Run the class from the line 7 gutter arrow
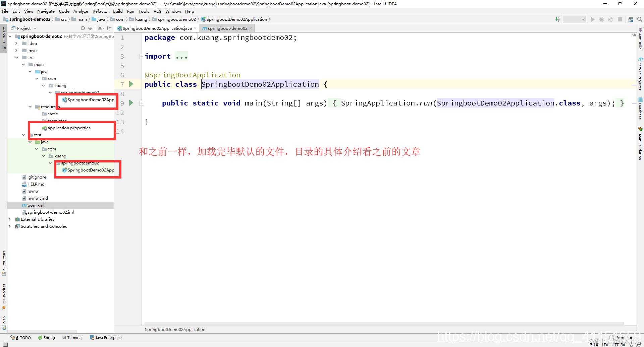 (131, 84)
